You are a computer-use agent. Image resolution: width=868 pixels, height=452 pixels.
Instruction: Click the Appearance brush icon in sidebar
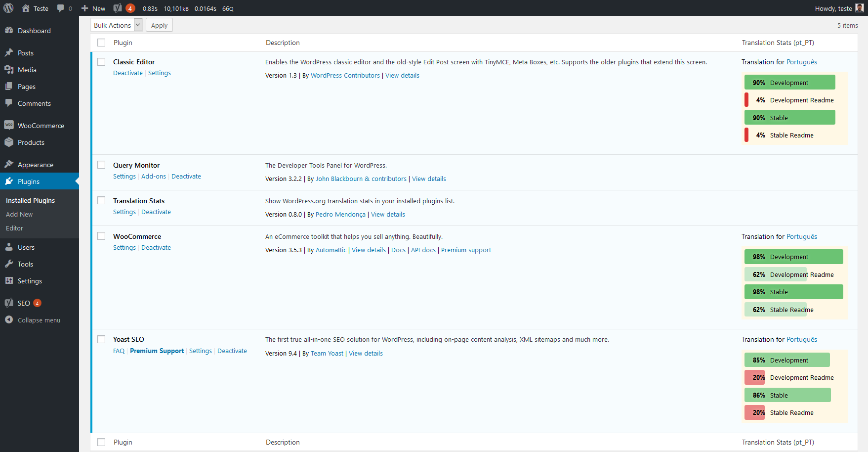(9, 164)
